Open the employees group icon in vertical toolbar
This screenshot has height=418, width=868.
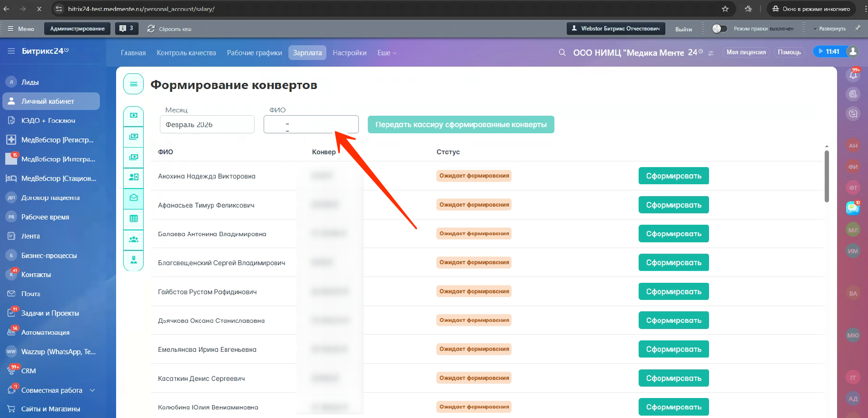point(134,239)
